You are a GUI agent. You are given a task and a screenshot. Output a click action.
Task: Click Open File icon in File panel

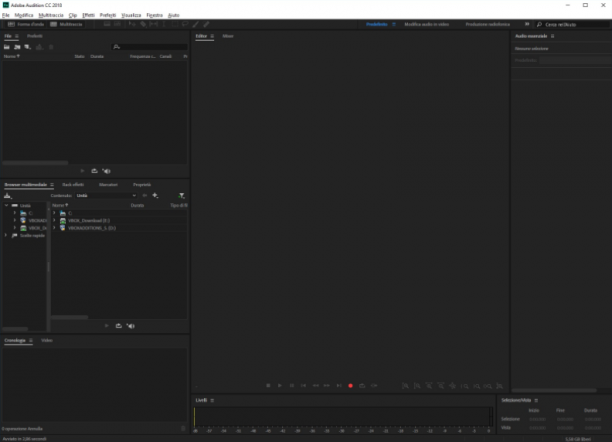(x=7, y=47)
